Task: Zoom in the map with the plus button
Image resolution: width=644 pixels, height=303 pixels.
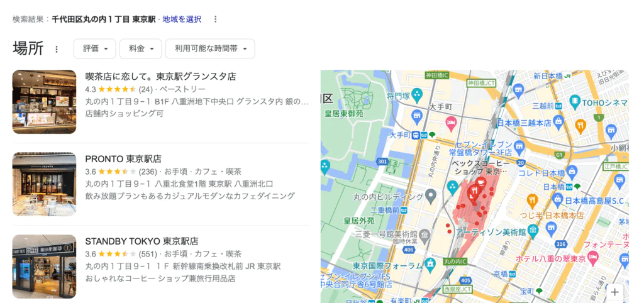Action: point(614,292)
